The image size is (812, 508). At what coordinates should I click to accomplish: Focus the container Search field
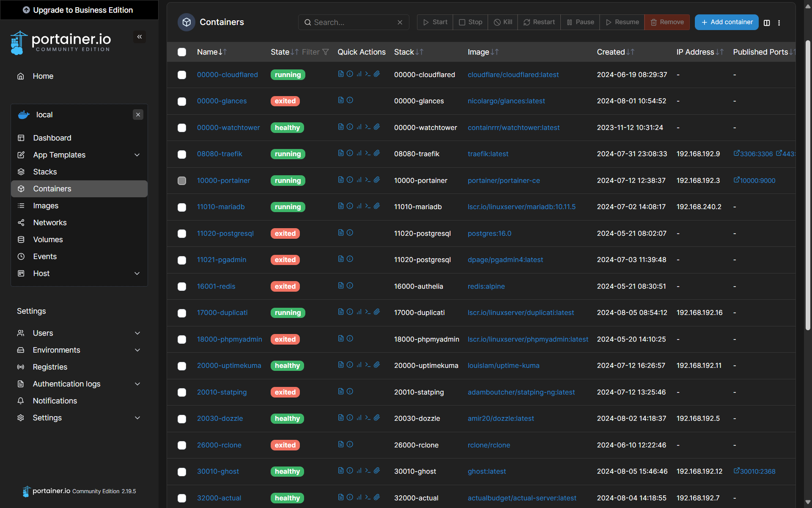point(354,22)
